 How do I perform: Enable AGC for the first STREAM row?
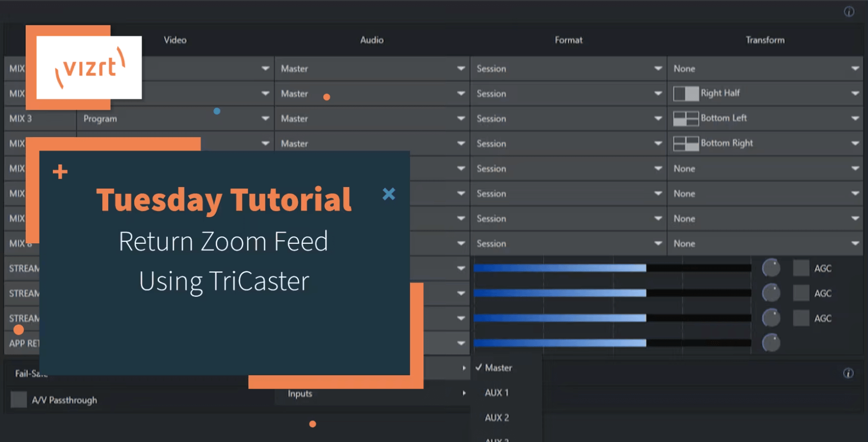click(x=801, y=268)
